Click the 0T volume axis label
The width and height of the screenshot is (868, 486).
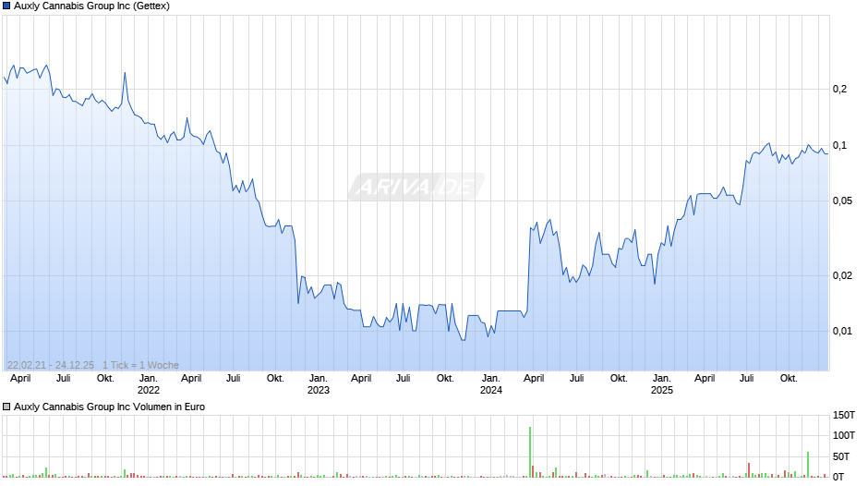[x=838, y=477]
